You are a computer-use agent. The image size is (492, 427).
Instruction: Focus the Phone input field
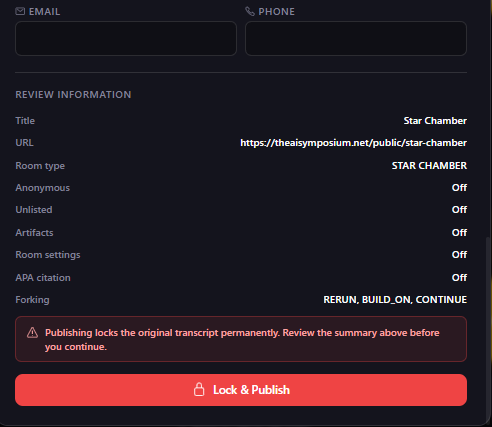tap(356, 38)
